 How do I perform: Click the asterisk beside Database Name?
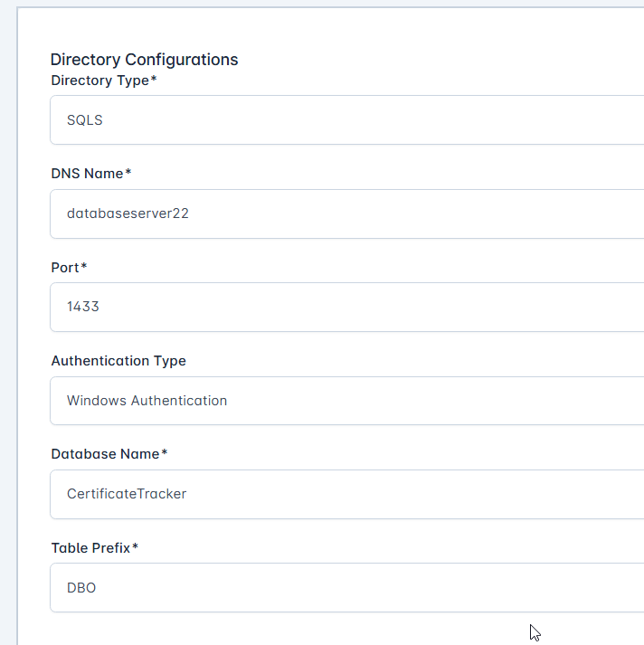(165, 452)
